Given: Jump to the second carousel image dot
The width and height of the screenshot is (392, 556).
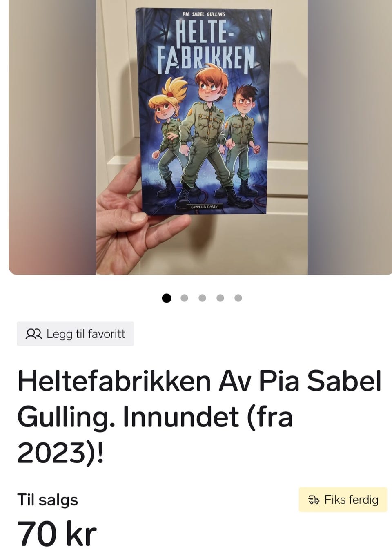Looking at the screenshot, I should click(x=185, y=298).
